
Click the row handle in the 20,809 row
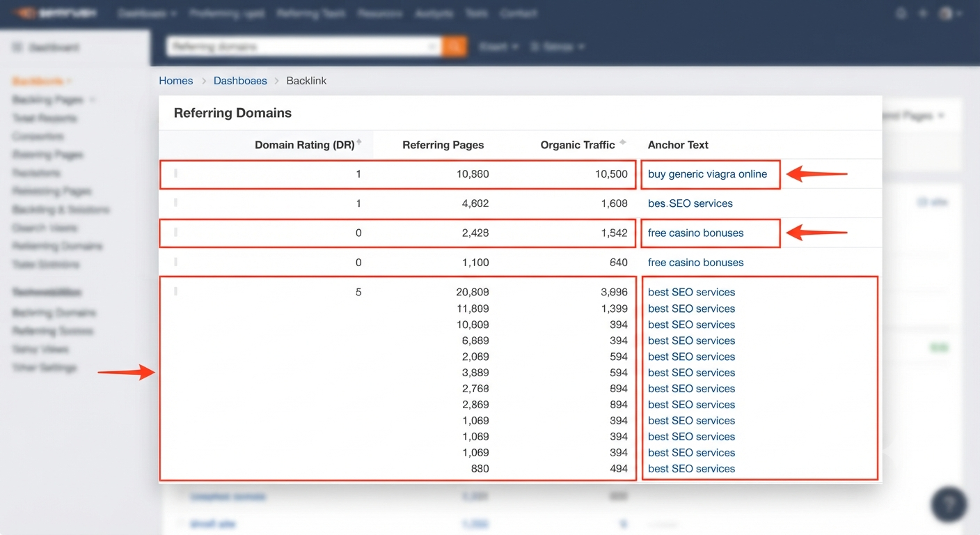[x=175, y=291]
